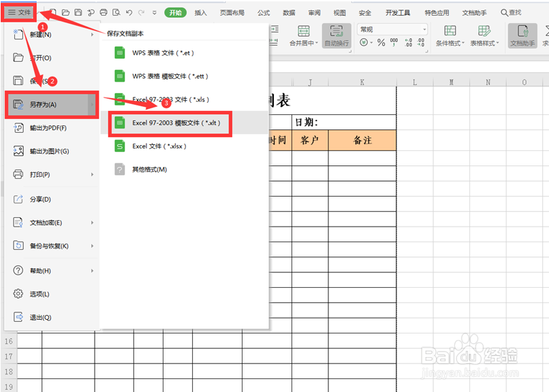The height and width of the screenshot is (392, 549).
Task: Select 打印(P) in the file menu
Action: click(x=52, y=174)
